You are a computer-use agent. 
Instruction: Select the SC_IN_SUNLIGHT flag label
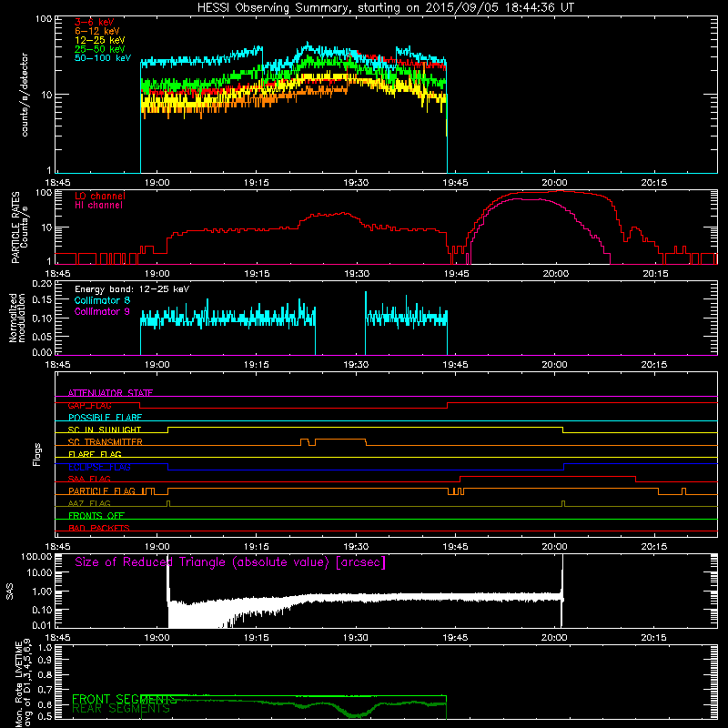tap(105, 430)
